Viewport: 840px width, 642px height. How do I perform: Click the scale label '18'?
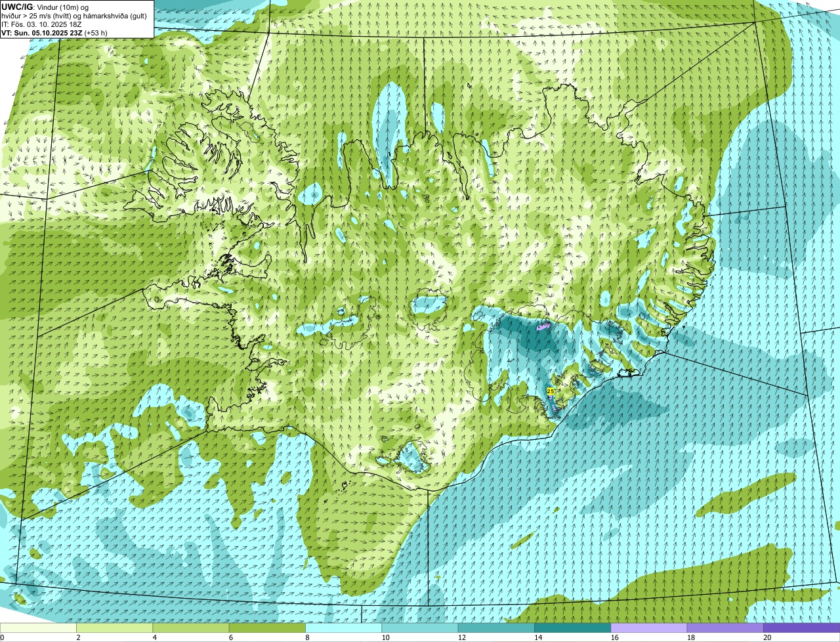[691, 637]
